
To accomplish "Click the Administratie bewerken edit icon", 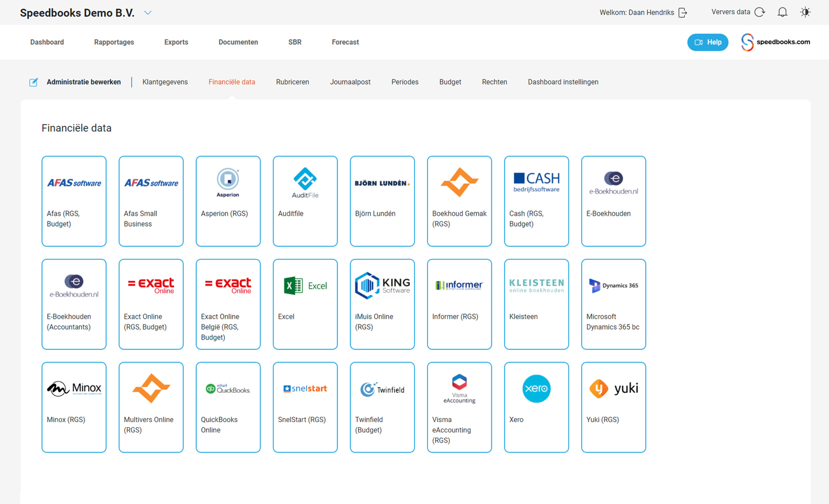I will [x=33, y=82].
